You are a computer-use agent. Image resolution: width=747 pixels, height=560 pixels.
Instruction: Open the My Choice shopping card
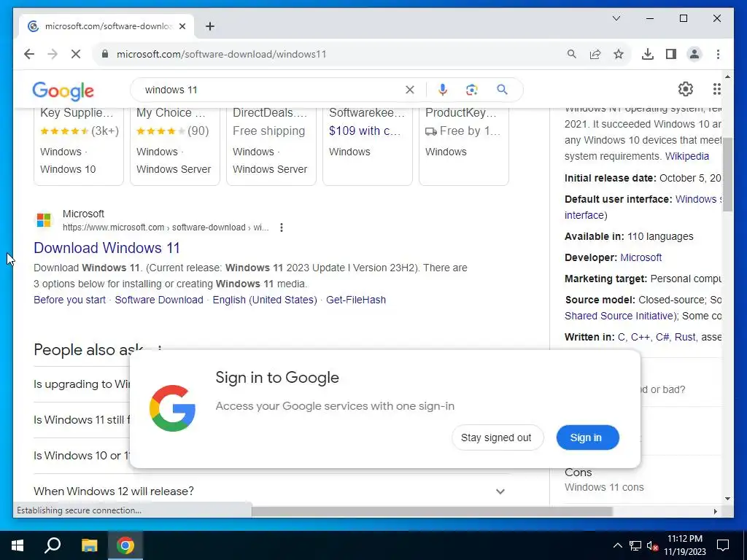click(x=175, y=146)
